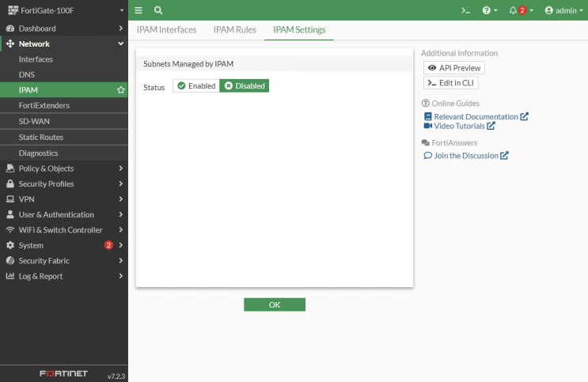The height and width of the screenshot is (382, 588).
Task: Click the FortiGate device icon
Action: [13, 10]
